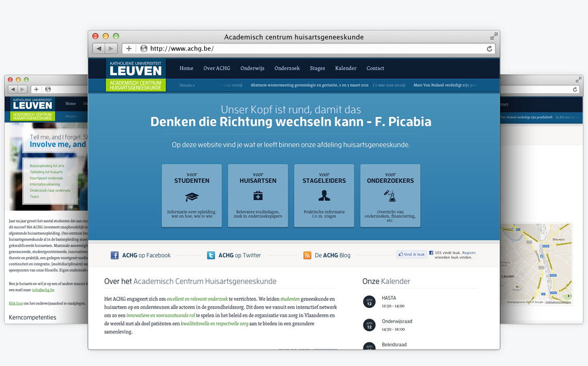Image resolution: width=588 pixels, height=366 pixels.
Task: Click Opleiding tot huisarts in the left window
Action: (x=46, y=172)
